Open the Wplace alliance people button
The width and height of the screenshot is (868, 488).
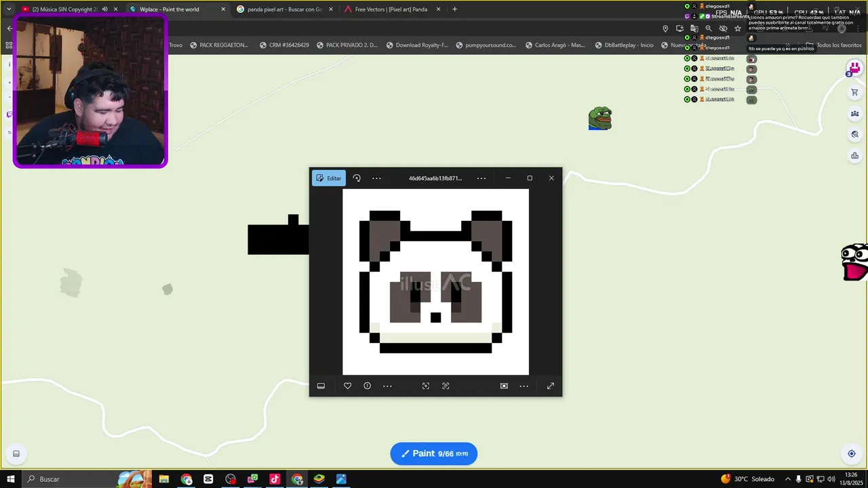[x=854, y=113]
